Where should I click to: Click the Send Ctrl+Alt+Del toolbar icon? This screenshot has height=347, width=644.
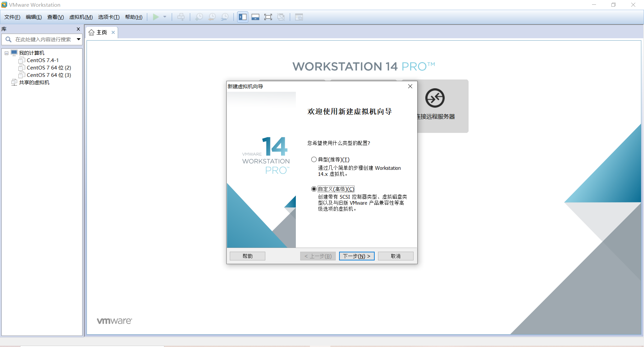point(181,17)
